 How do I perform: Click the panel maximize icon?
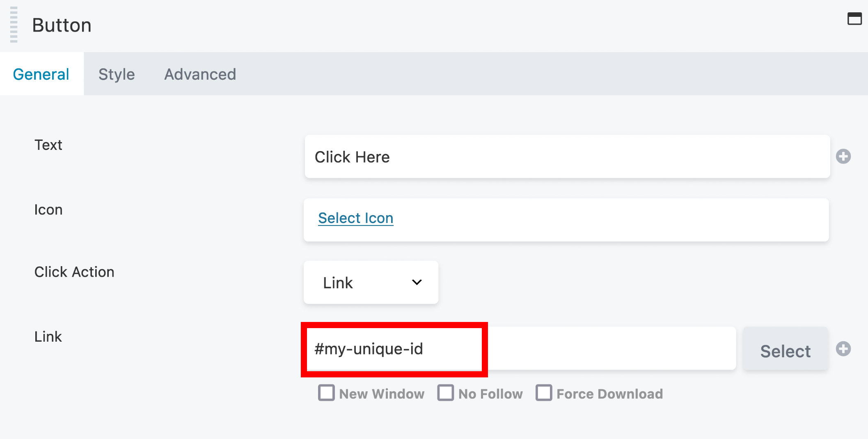point(854,19)
